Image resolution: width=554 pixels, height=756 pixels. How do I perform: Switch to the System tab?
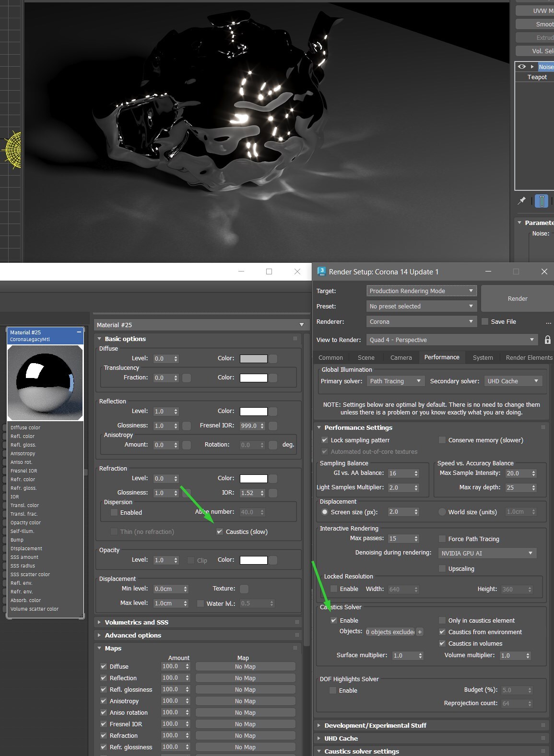pyautogui.click(x=483, y=357)
